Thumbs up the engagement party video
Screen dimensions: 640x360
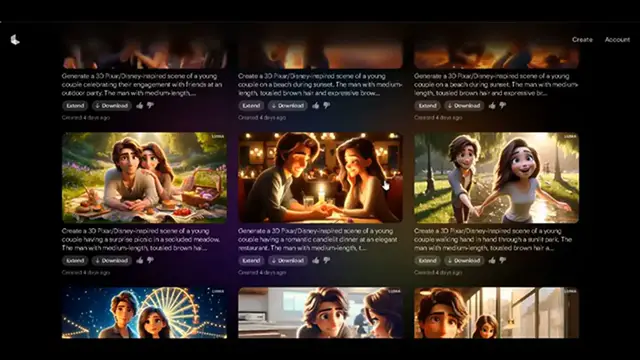coord(140,106)
